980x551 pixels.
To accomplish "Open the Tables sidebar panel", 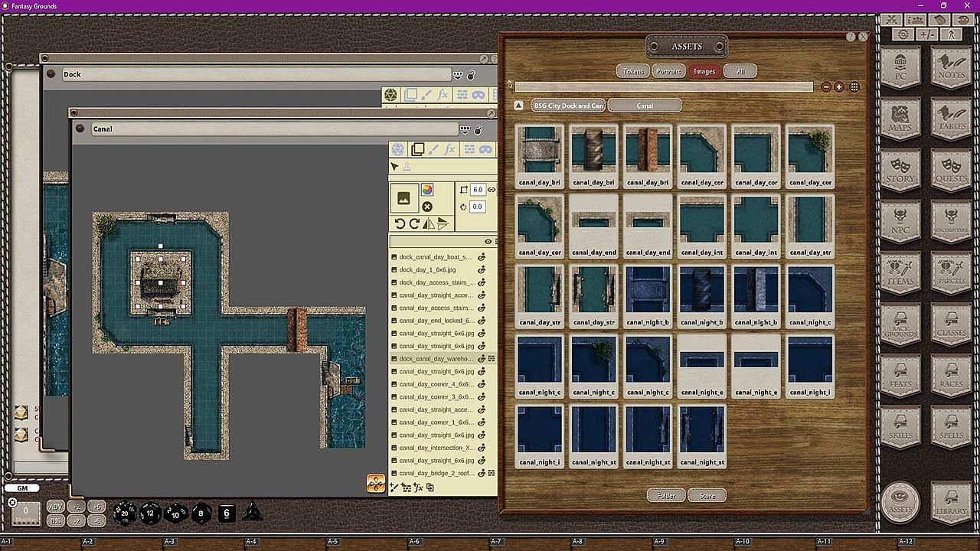I will coord(950,118).
